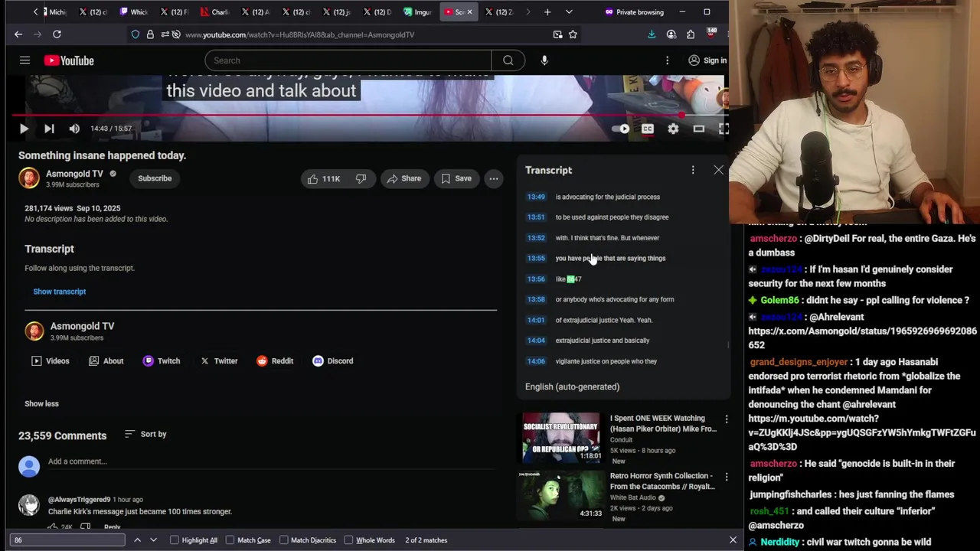
Task: Open Asmongold's Twitch link
Action: (162, 361)
